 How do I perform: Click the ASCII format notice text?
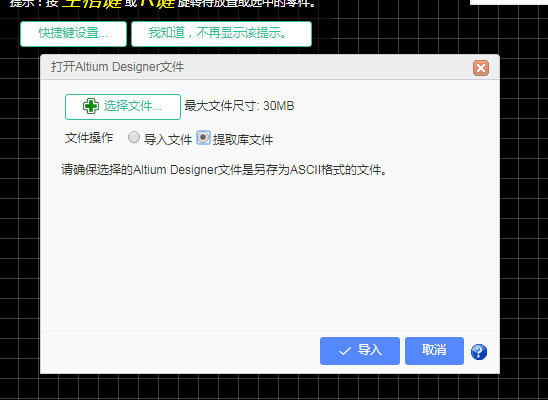(x=224, y=170)
